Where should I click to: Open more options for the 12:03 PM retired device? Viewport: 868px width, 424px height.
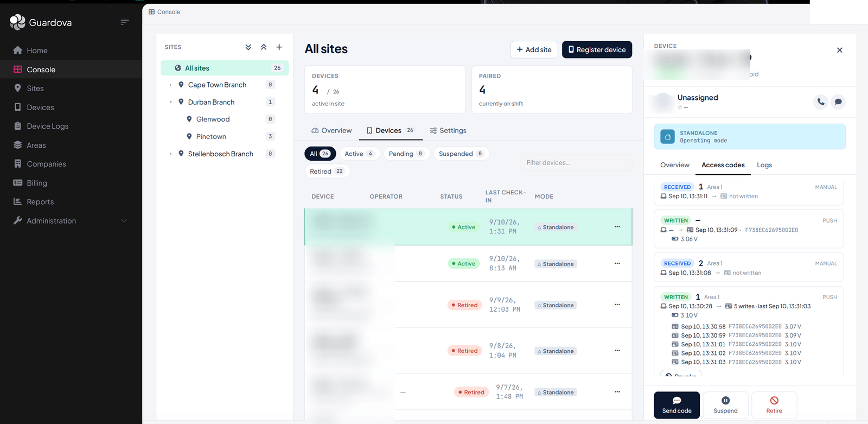pyautogui.click(x=617, y=305)
